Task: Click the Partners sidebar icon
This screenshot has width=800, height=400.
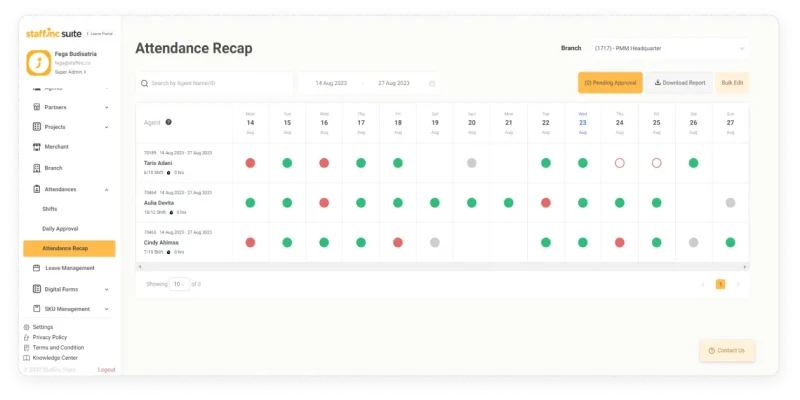Action: pyautogui.click(x=36, y=107)
